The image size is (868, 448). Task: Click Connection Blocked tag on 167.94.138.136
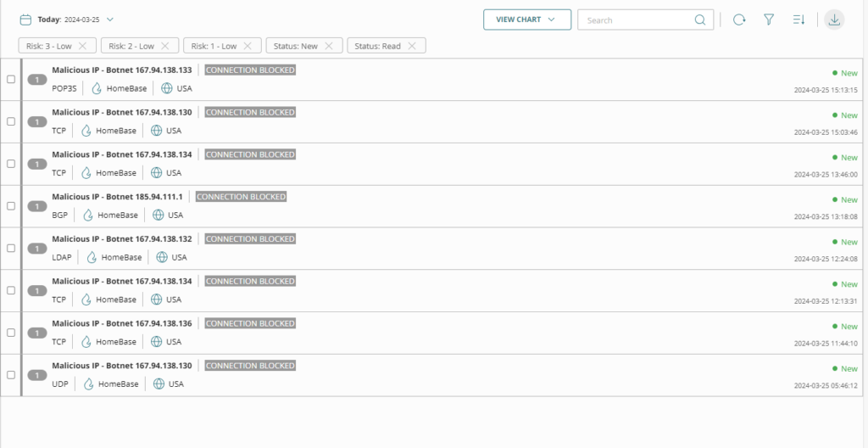[250, 323]
